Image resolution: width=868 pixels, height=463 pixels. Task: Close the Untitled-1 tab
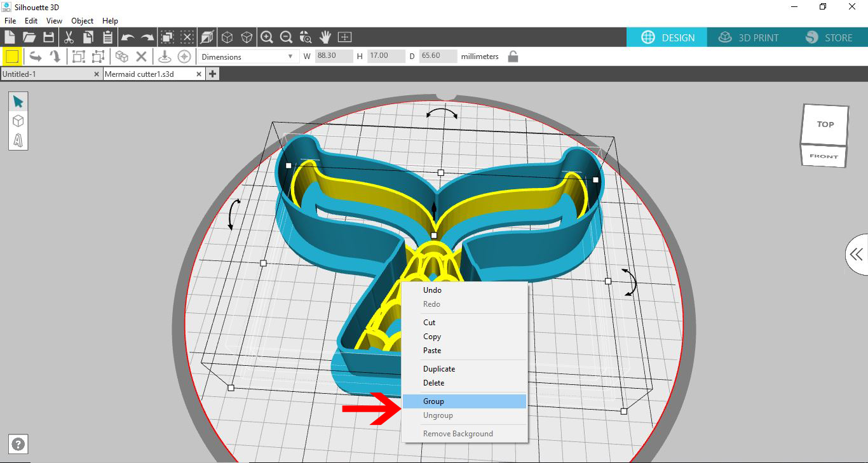tap(97, 74)
